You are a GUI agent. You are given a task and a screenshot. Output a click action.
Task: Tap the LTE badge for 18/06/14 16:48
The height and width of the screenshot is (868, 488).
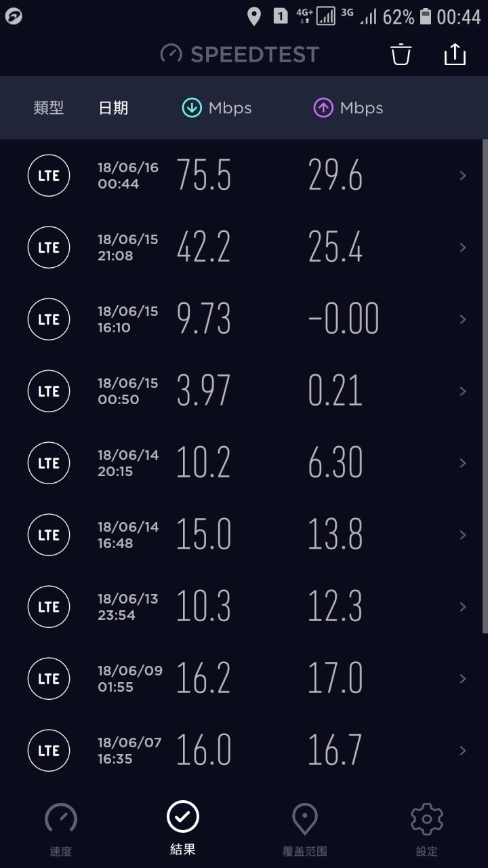point(49,535)
